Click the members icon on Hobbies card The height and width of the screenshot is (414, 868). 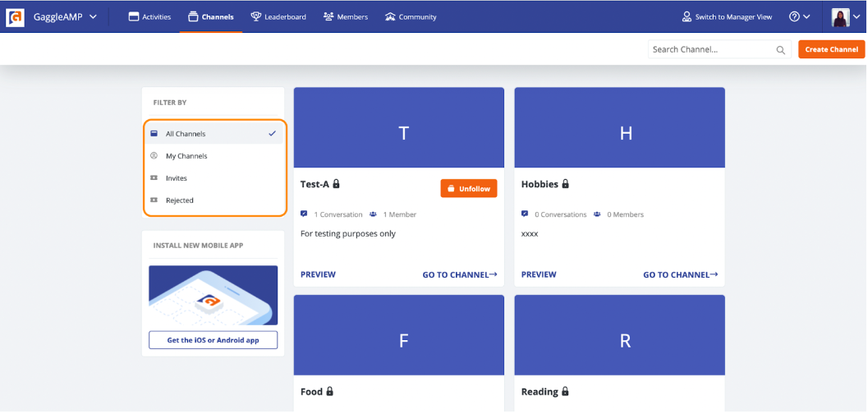coord(597,214)
